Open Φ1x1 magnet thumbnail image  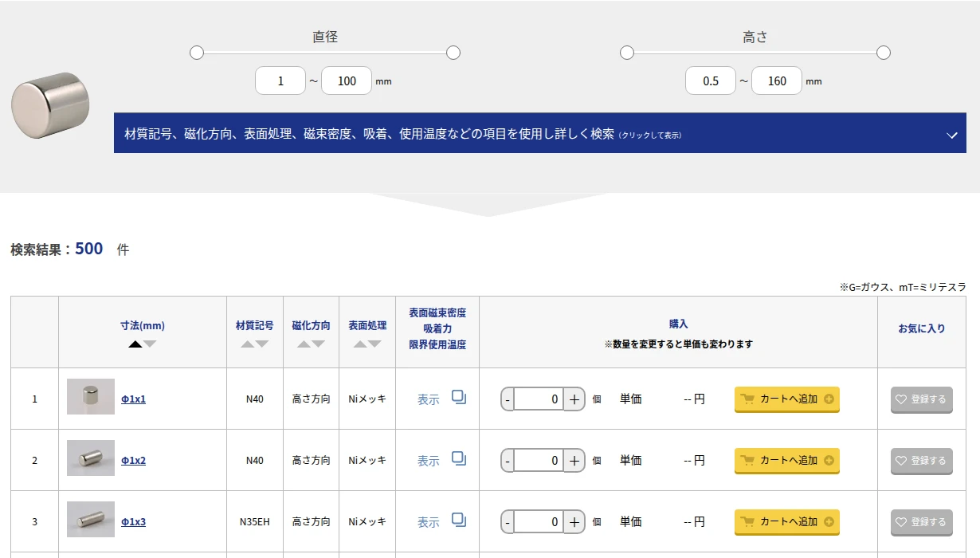(91, 397)
